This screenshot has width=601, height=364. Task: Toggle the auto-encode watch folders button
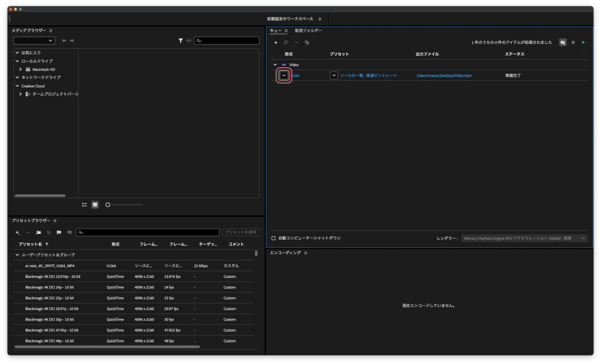point(562,42)
